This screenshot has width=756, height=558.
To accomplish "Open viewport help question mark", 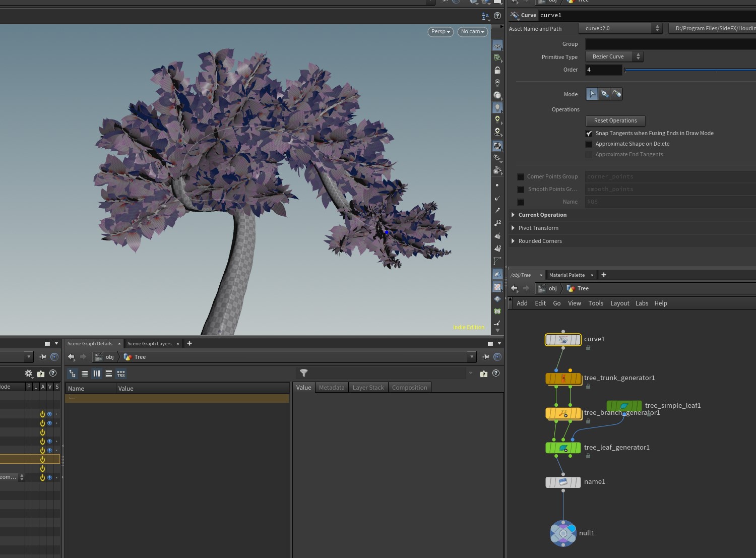I will pyautogui.click(x=497, y=16).
